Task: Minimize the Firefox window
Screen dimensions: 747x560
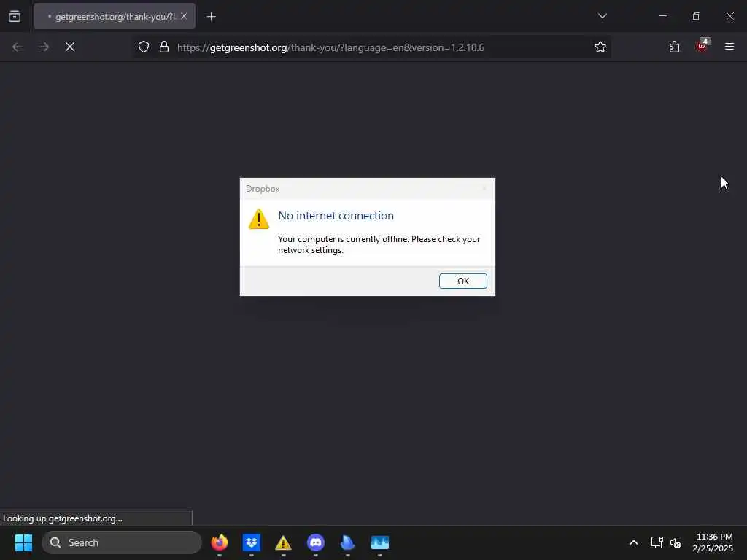Action: tap(662, 16)
